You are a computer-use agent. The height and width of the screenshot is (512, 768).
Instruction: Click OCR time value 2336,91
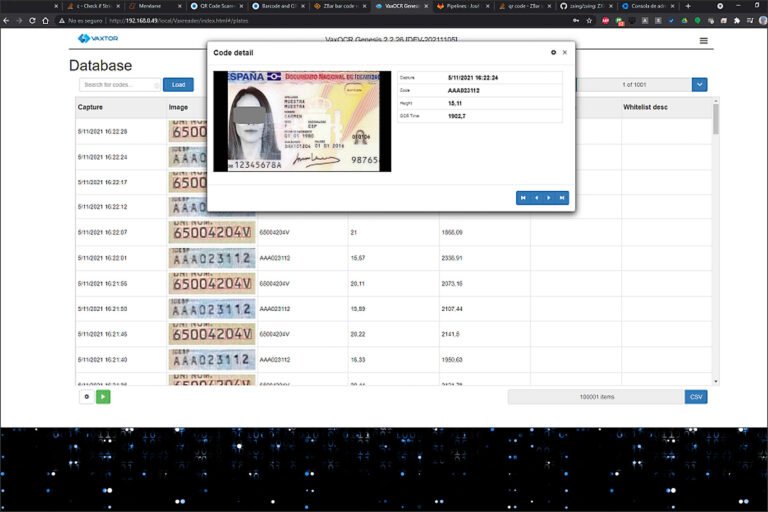[x=452, y=258]
